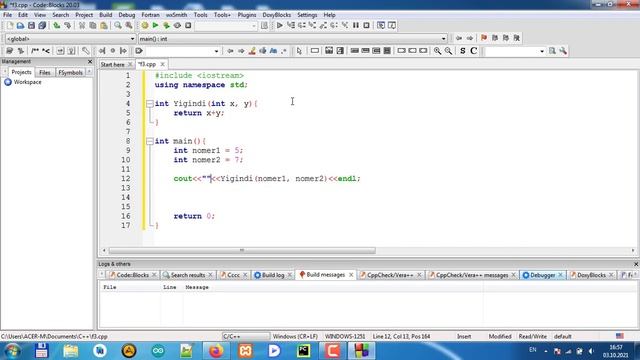Click the Zoom in magnifier icon

pos(438,51)
